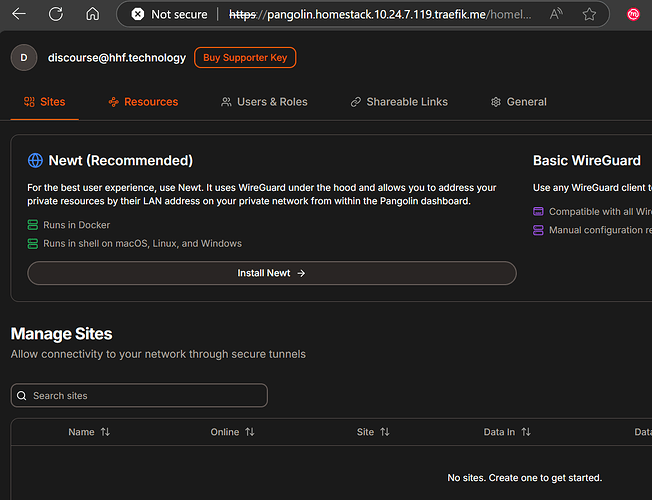Click search magnifier icon in sites field
The image size is (652, 500).
(22, 396)
